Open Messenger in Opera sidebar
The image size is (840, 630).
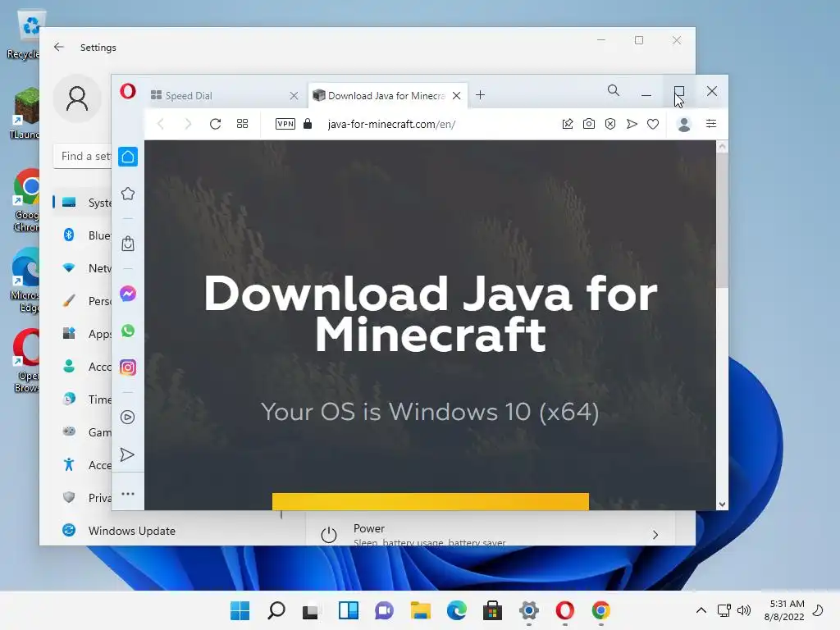(127, 294)
